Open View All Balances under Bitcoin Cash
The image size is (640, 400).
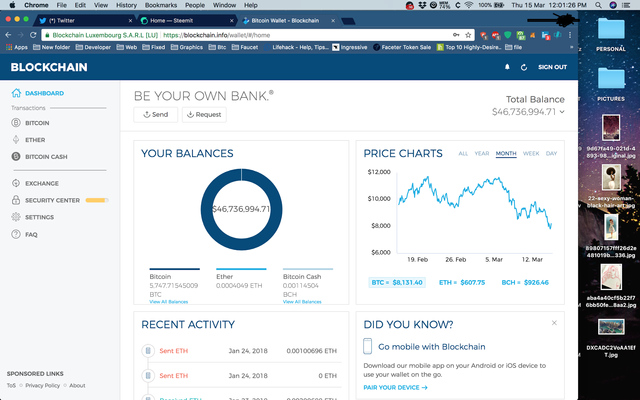click(x=302, y=302)
